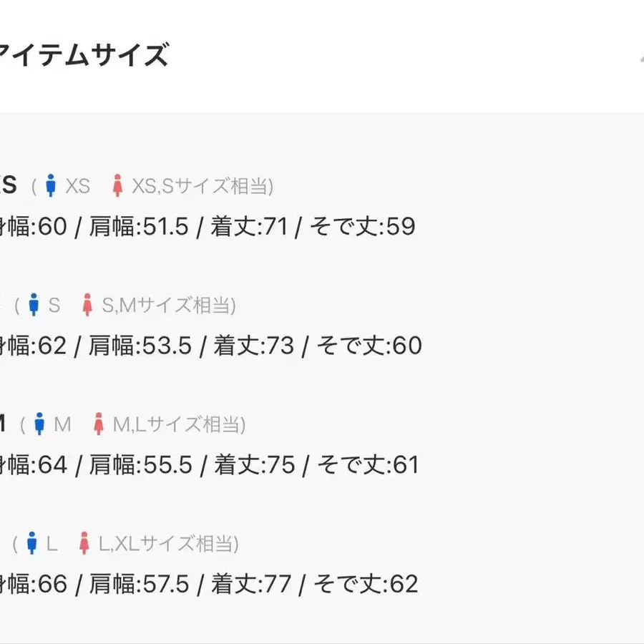Screen dimensions: 644x644
Task: Click the そで丈:59 sleeve length value
Action: coord(365,227)
